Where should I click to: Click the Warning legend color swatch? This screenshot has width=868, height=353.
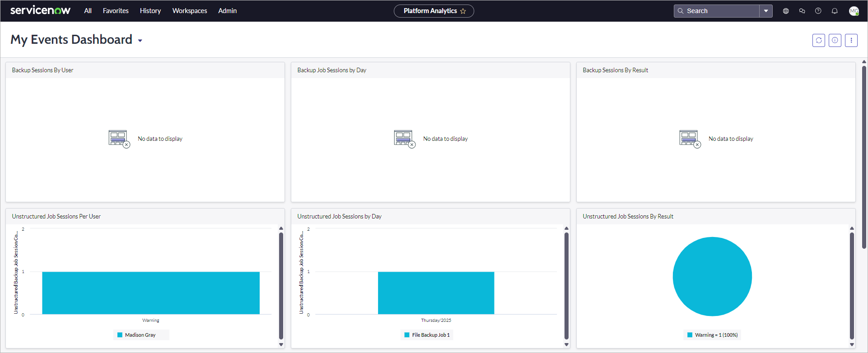(x=690, y=335)
